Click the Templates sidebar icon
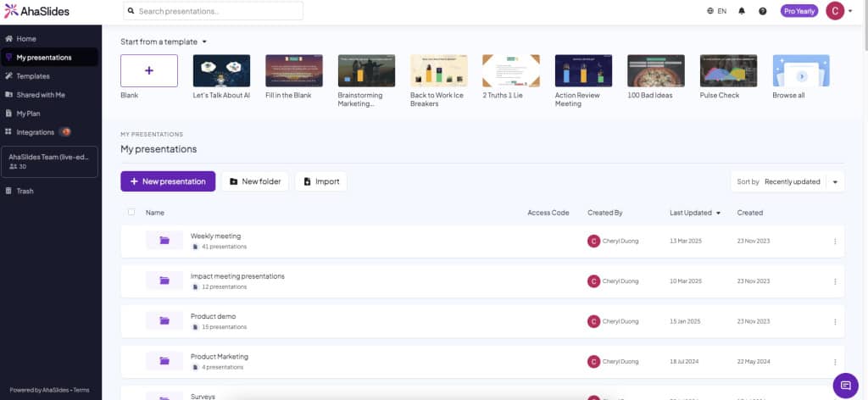This screenshot has width=868, height=400. coord(8,75)
